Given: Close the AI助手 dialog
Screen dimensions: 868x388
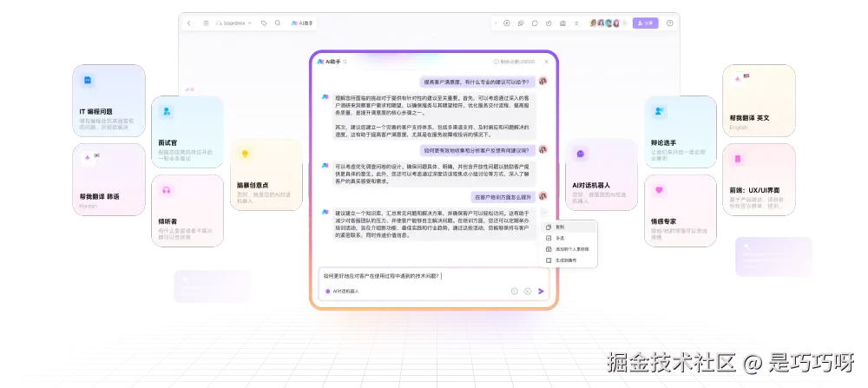Looking at the screenshot, I should click(547, 62).
